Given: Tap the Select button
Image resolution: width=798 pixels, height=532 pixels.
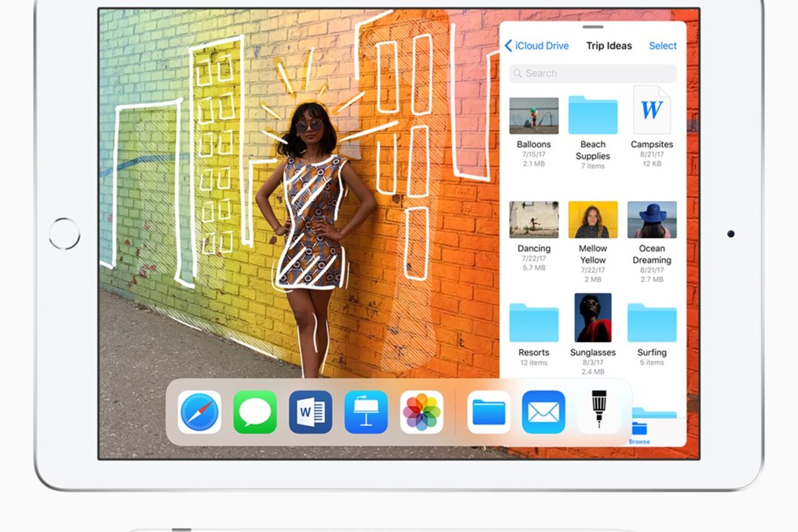Looking at the screenshot, I should point(662,46).
